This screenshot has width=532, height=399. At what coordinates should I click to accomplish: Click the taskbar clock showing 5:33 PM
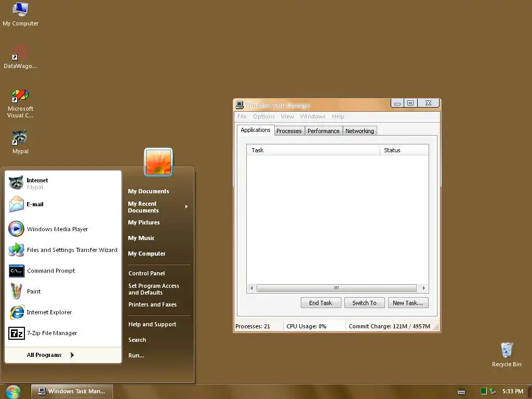(513, 391)
